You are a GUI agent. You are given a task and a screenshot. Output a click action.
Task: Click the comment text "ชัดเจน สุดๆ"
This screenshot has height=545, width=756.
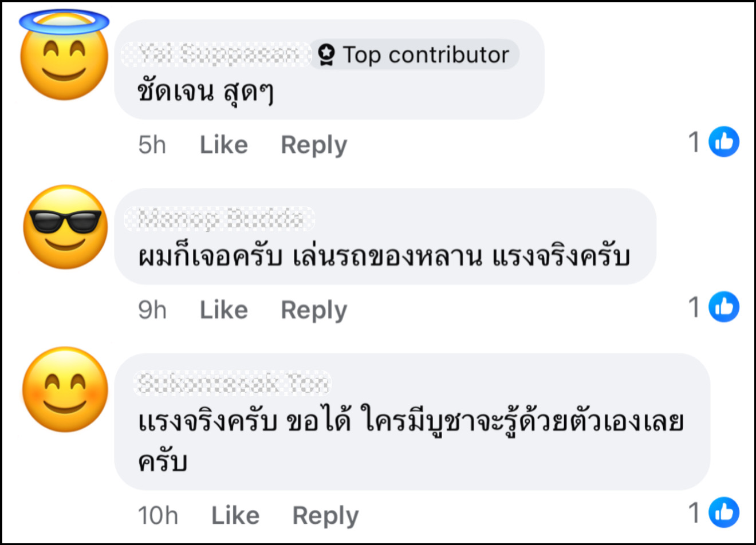[206, 92]
